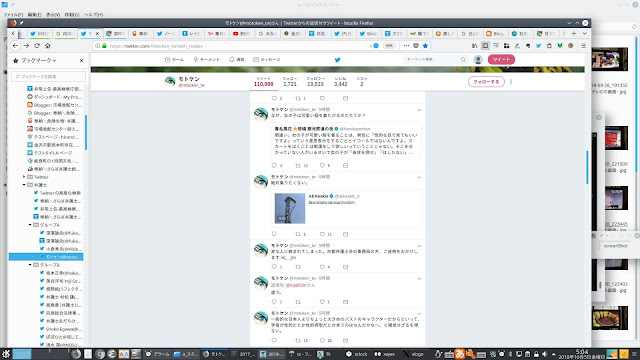Screen dimensions: 640x360
Task: Click magnifier icon in Twitter search box
Action: (463, 60)
